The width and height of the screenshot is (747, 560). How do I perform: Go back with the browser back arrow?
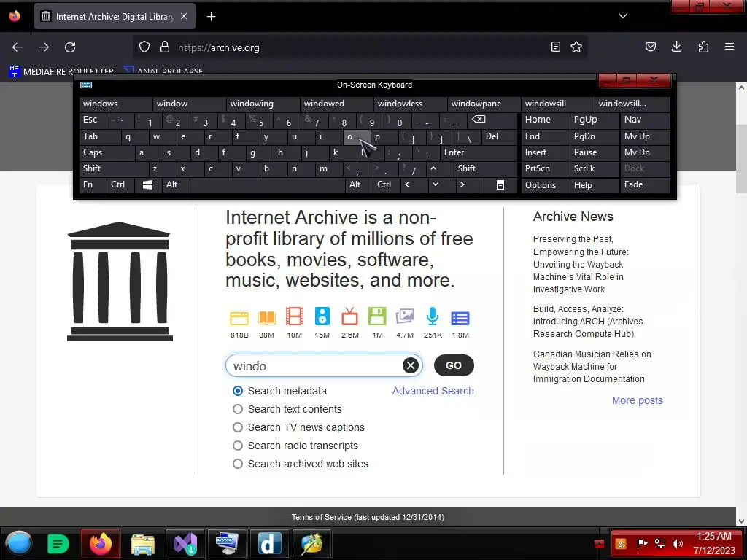coord(18,47)
